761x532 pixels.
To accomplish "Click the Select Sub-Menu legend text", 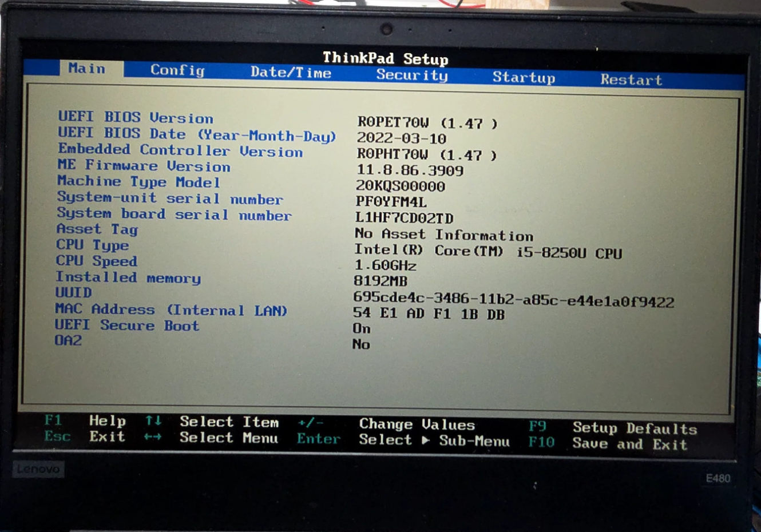I will point(434,440).
